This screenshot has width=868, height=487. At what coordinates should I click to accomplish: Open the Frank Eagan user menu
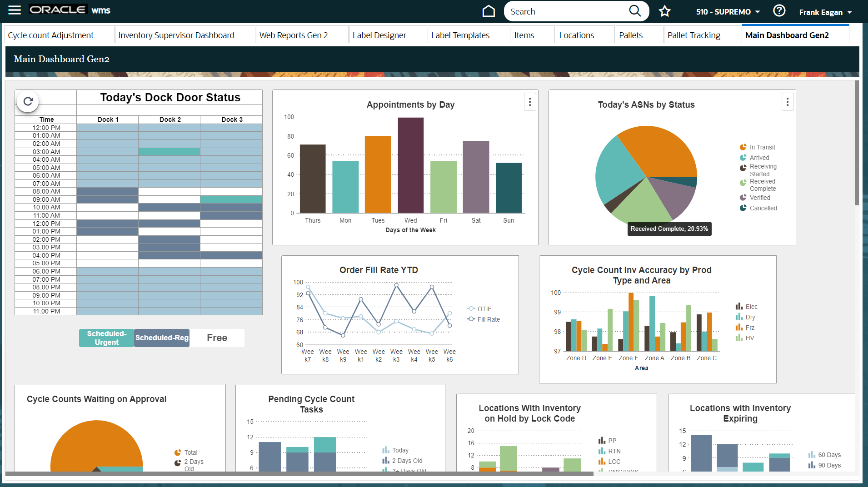825,12
